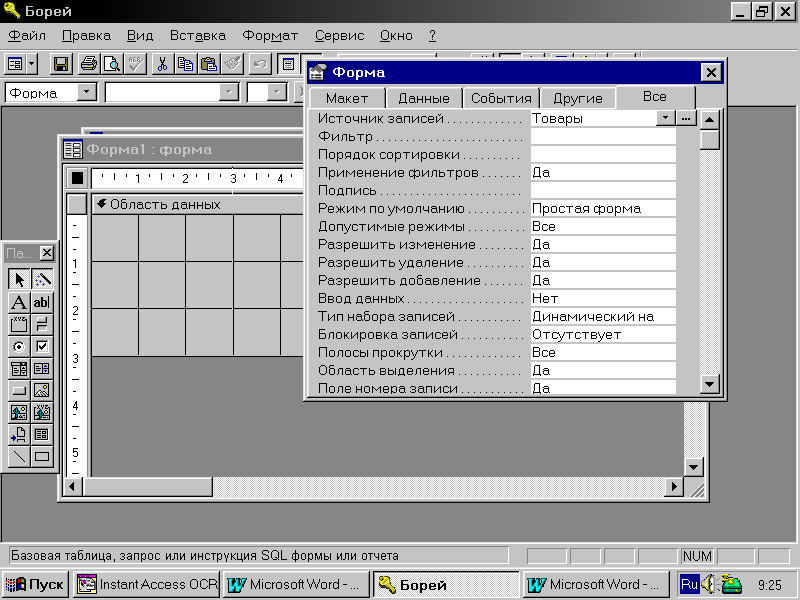The width and height of the screenshot is (800, 600).
Task: Click the builder button with three dots
Action: pos(686,118)
